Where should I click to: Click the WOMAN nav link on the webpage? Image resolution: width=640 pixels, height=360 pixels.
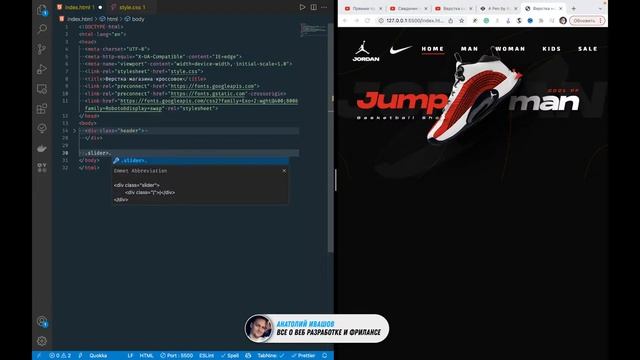(x=510, y=49)
